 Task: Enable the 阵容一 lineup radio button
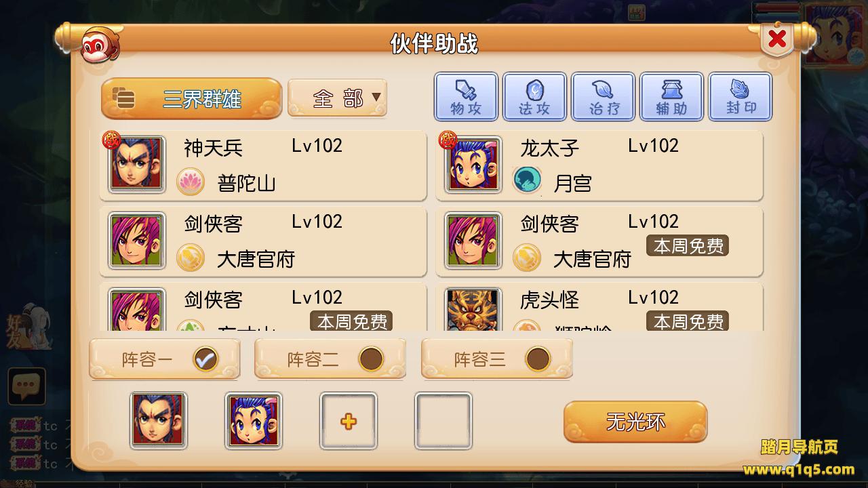coord(205,359)
